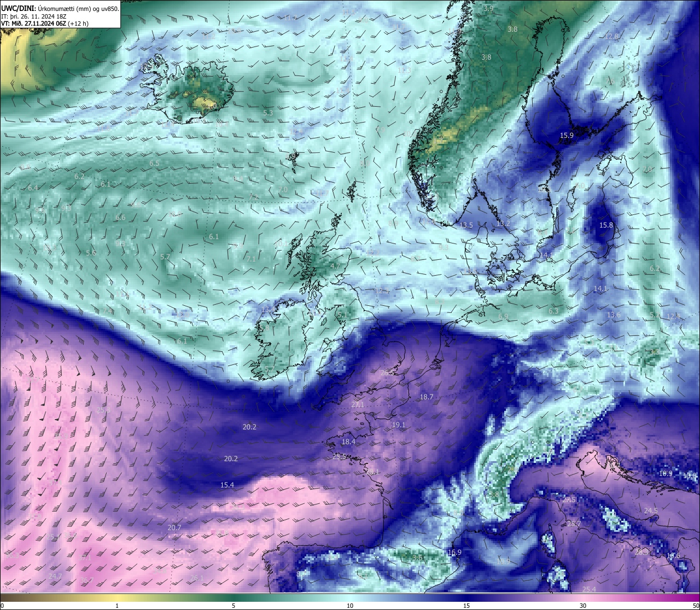The height and width of the screenshot is (610, 700).
Task: Select the IT þri. 26. 11. 2024 18Z line
Action: click(34, 16)
